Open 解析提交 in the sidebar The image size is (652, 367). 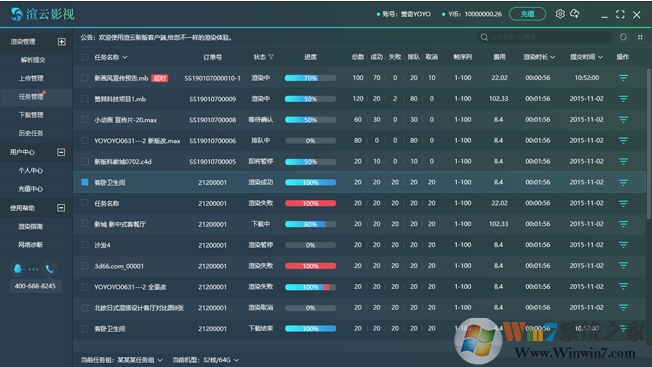coord(33,60)
